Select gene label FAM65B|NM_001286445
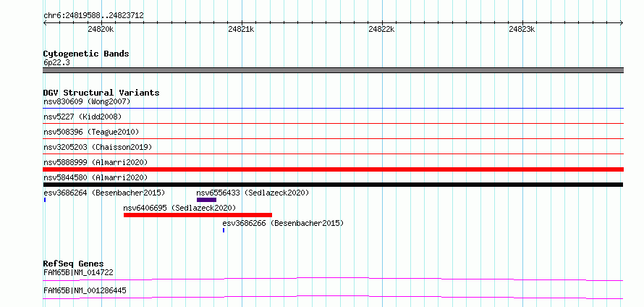 tap(85, 290)
